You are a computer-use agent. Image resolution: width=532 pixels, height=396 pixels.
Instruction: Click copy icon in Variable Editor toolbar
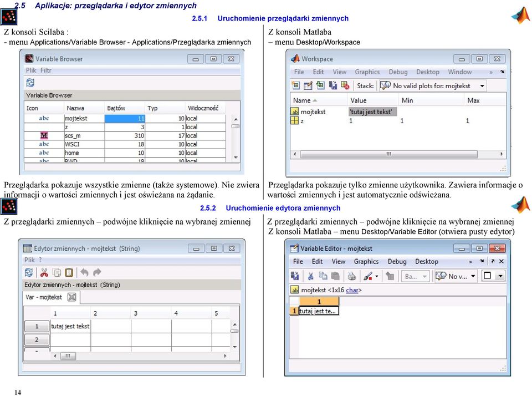[x=323, y=276]
